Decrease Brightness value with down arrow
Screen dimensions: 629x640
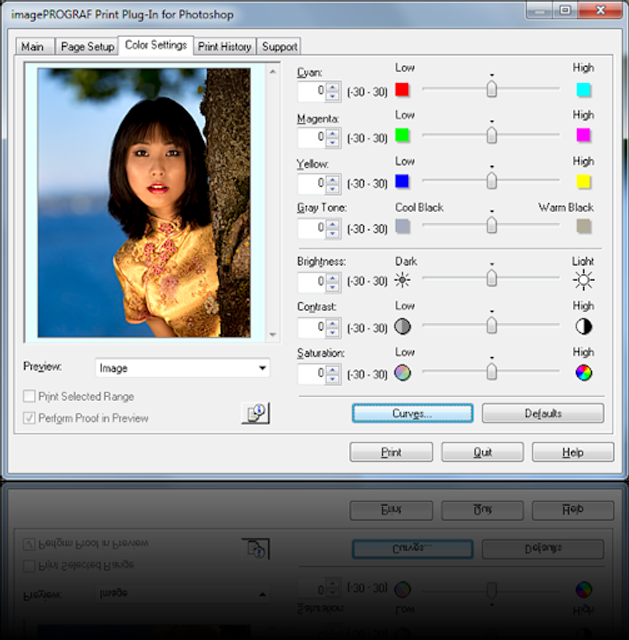tap(333, 287)
